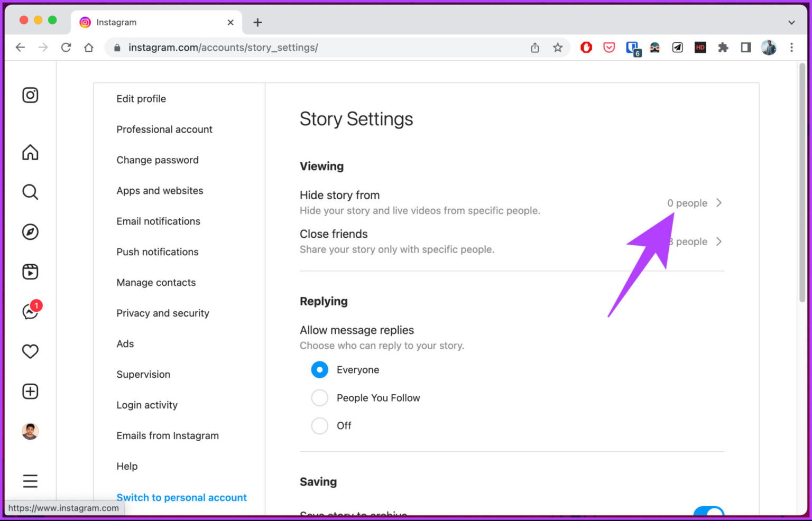Screen dimensions: 812x521
Task: Open Reels from the sidebar
Action: pyautogui.click(x=30, y=271)
